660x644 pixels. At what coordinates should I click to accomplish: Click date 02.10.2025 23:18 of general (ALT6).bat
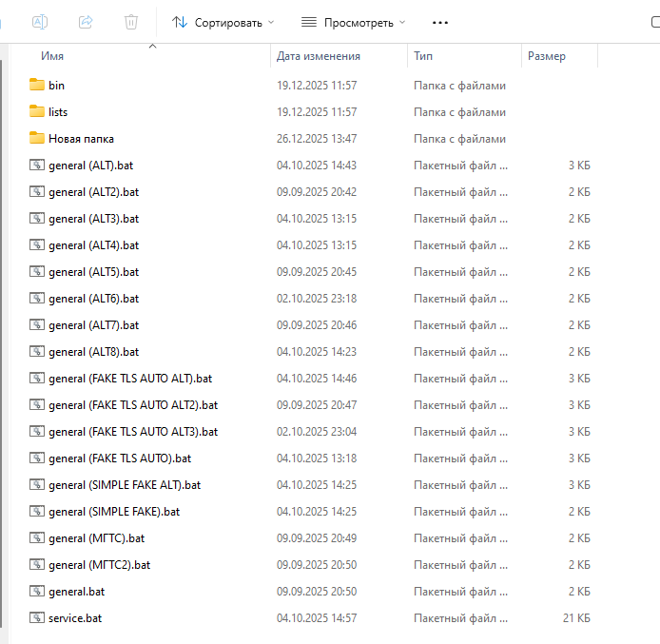coord(317,299)
